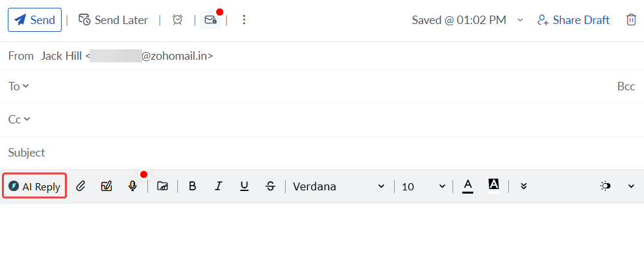Pick the text font color swatch
This screenshot has height=280, width=644.
(x=467, y=186)
